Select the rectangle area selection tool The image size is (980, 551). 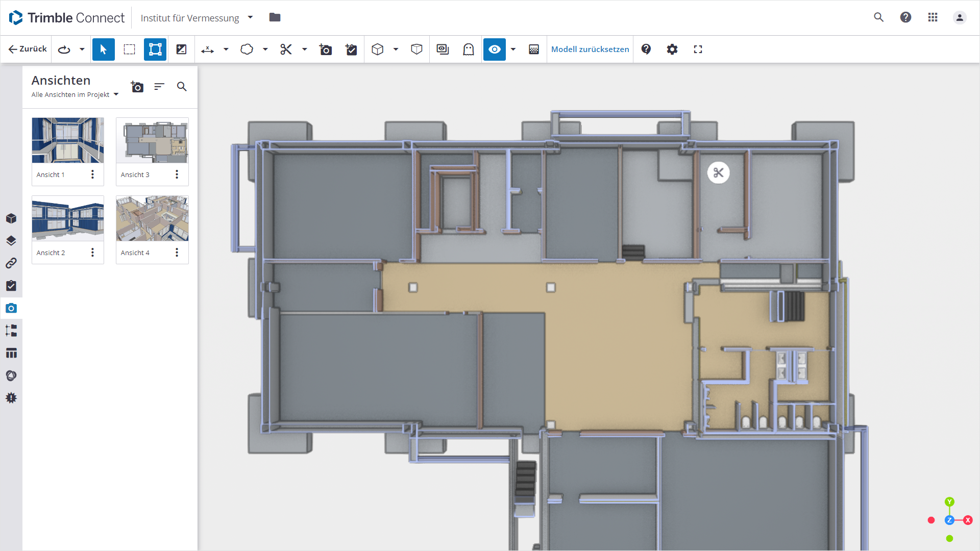coord(130,49)
